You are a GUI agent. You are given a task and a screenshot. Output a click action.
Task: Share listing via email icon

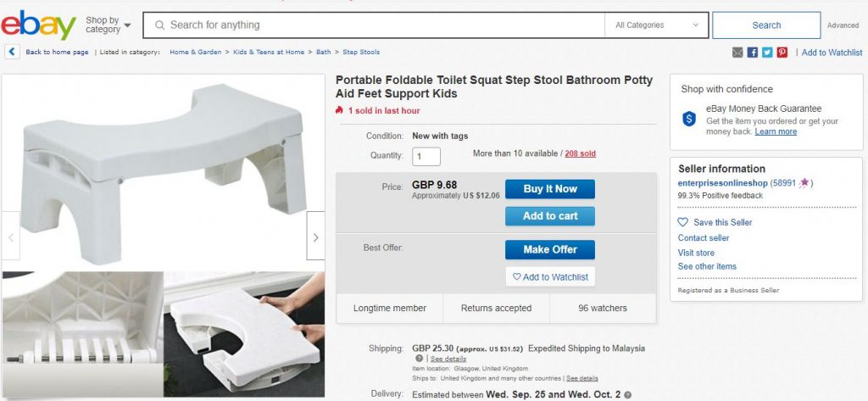(737, 53)
